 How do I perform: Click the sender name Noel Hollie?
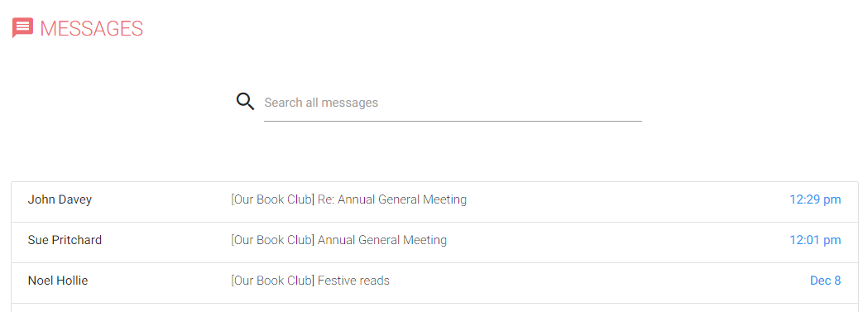click(x=58, y=281)
